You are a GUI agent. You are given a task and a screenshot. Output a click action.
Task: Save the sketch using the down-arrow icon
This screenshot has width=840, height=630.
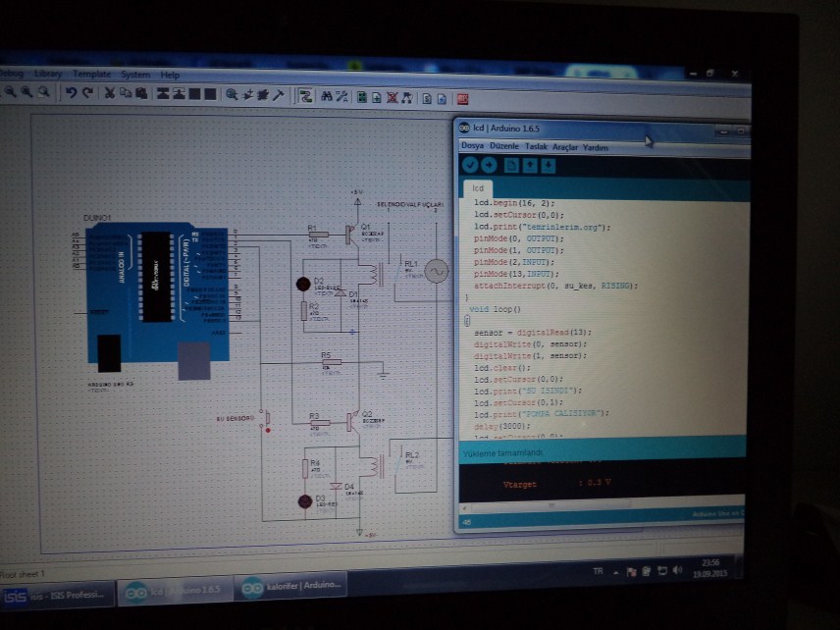(548, 166)
